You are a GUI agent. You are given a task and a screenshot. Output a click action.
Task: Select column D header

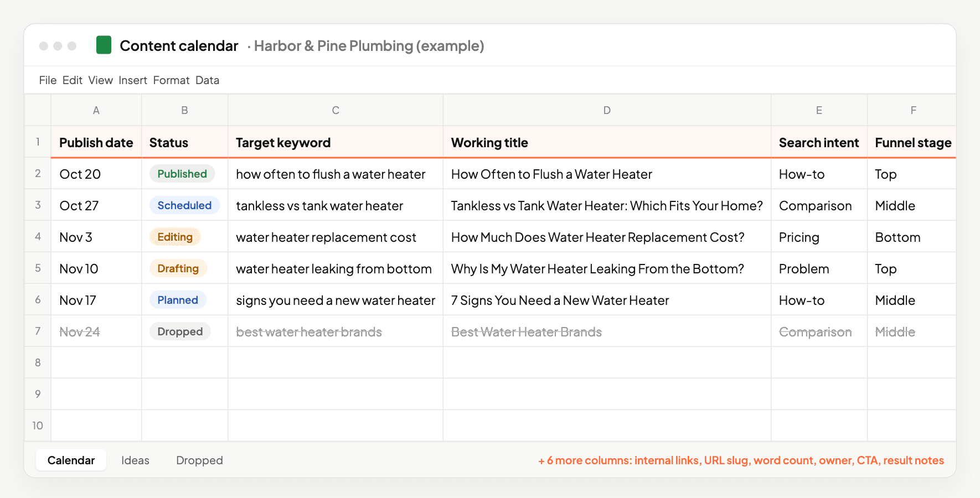point(607,110)
